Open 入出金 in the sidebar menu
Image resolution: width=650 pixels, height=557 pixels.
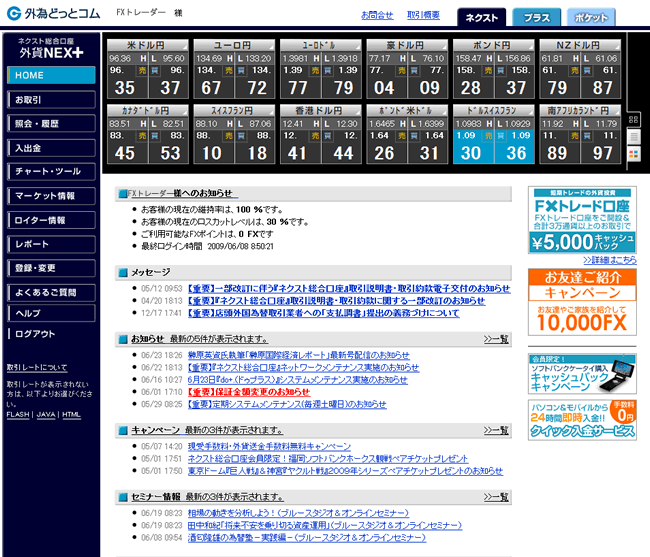tap(51, 148)
